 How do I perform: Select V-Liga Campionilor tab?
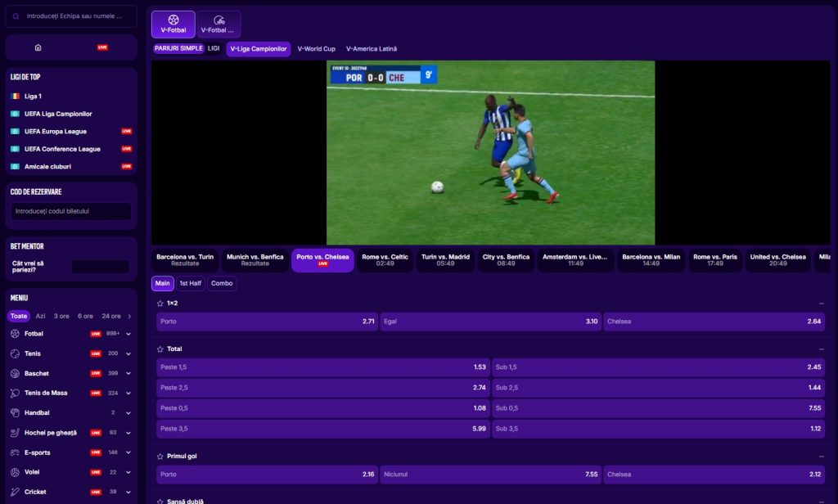259,48
